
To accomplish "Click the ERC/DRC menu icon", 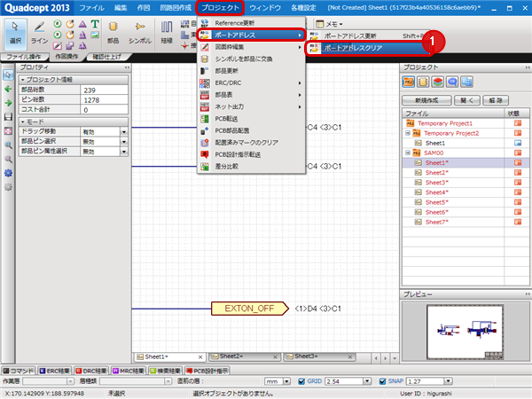I will click(x=205, y=82).
